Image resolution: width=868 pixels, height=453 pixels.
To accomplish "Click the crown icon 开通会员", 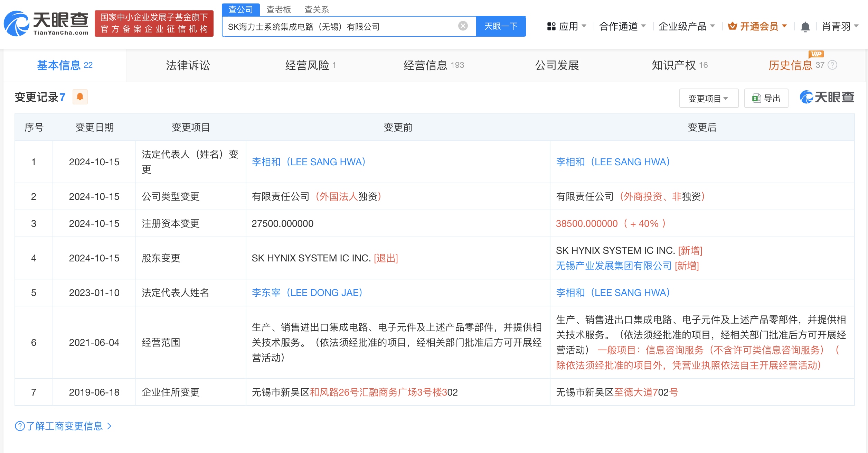I will point(732,26).
